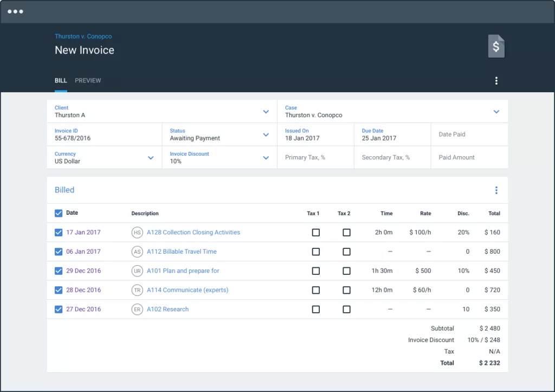
Task: Click the Date Paid field
Action: click(x=469, y=134)
